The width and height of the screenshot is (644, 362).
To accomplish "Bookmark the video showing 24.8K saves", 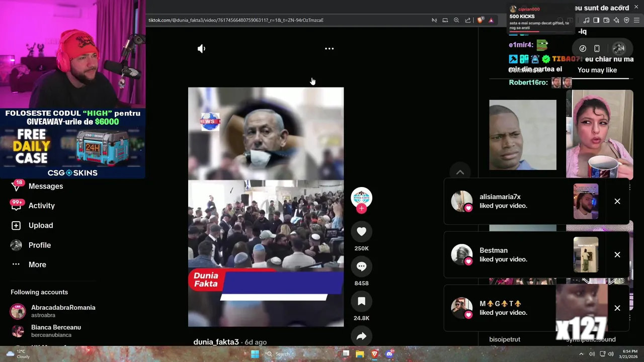I will tap(361, 301).
